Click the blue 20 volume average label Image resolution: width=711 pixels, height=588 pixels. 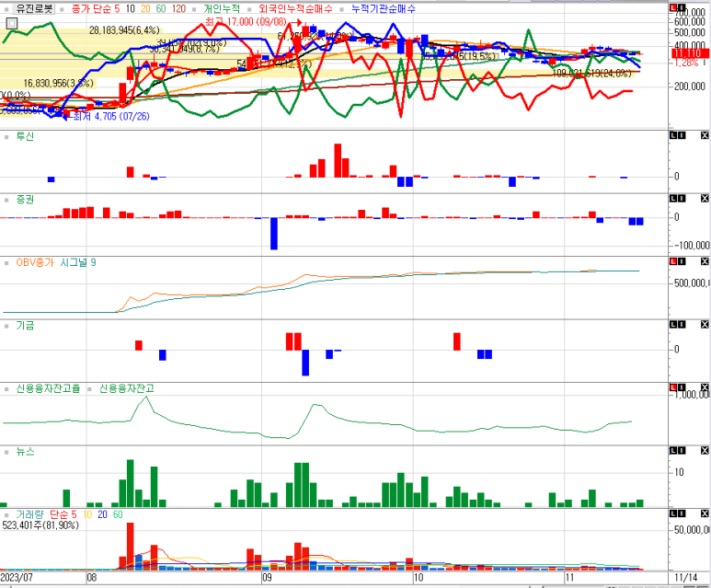coord(102,514)
